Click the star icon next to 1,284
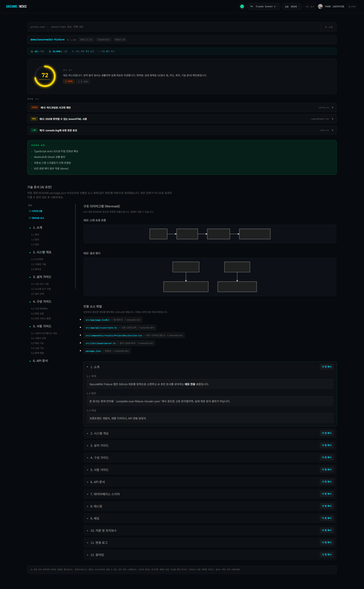This screenshot has width=364, height=589. [x=68, y=40]
